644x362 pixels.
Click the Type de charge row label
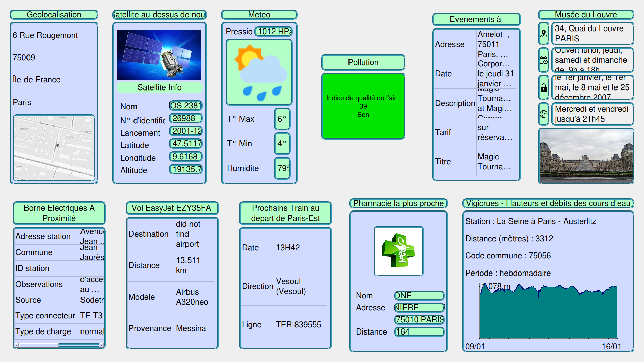point(43,331)
